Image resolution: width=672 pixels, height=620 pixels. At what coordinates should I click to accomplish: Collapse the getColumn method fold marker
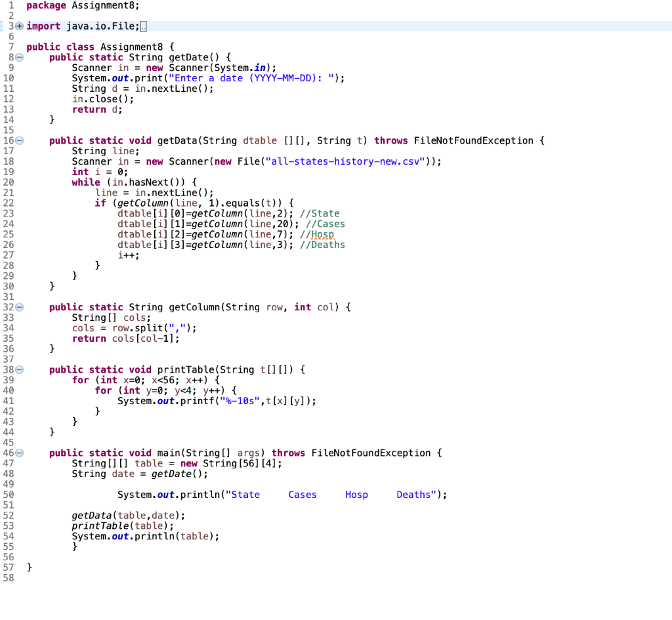19,307
